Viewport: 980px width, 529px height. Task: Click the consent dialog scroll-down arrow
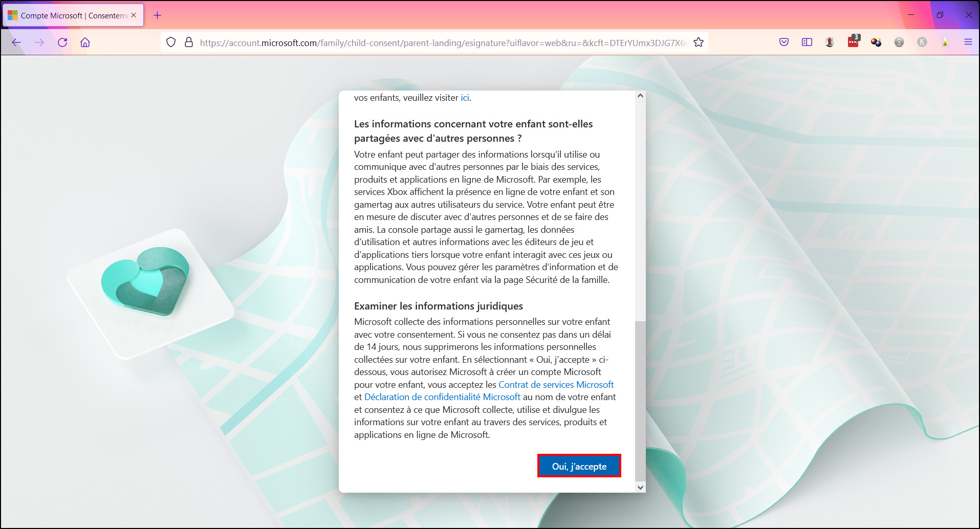coord(640,488)
